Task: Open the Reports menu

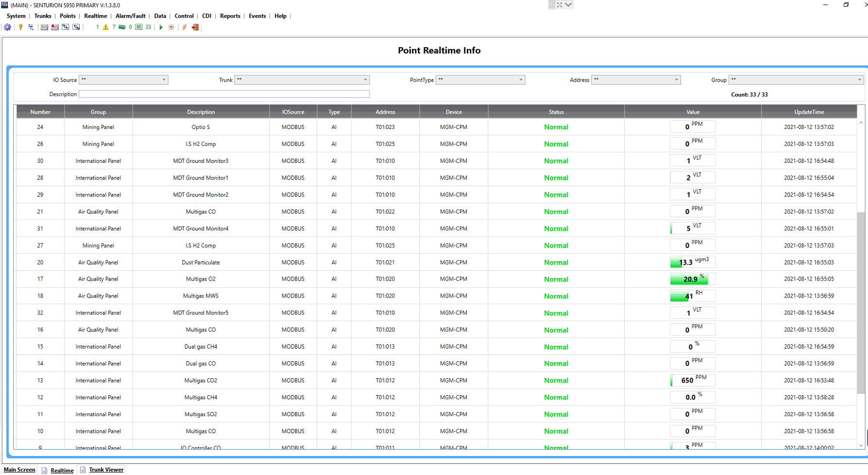Action: [230, 16]
